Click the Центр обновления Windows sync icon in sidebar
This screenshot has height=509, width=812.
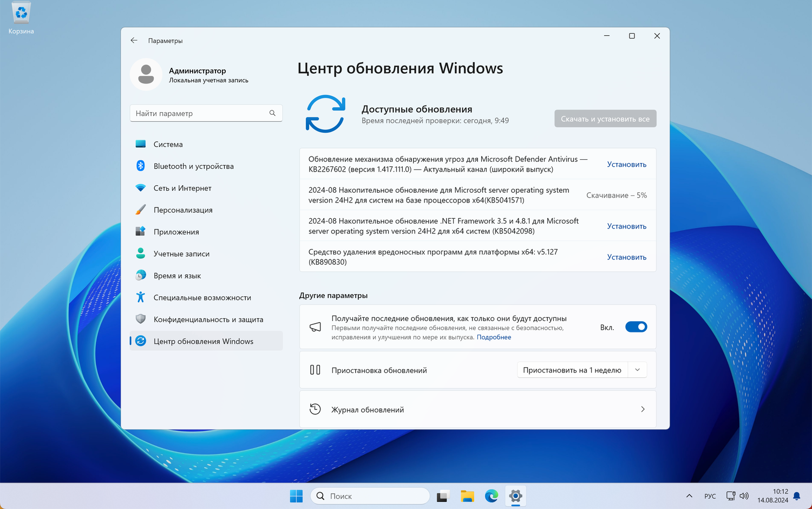point(141,341)
